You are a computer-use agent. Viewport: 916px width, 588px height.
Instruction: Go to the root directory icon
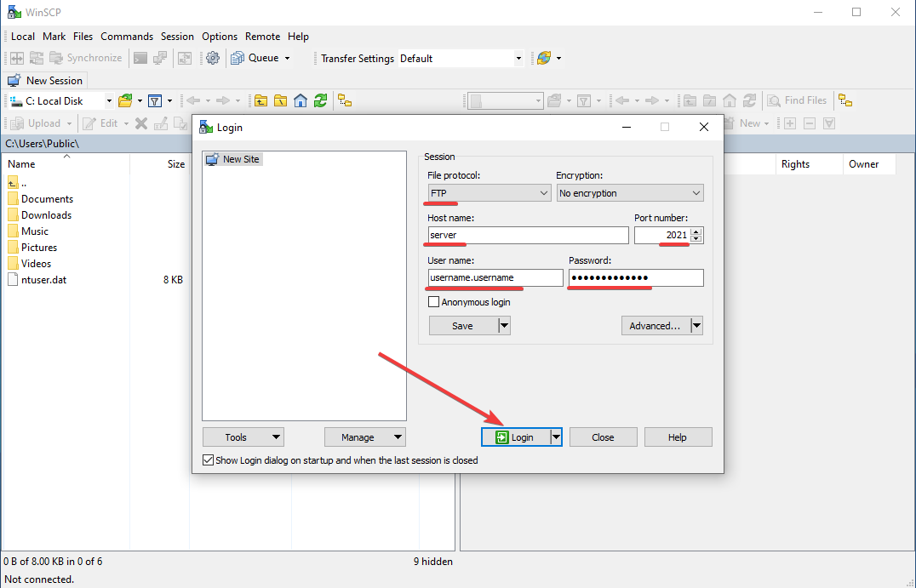(x=280, y=100)
